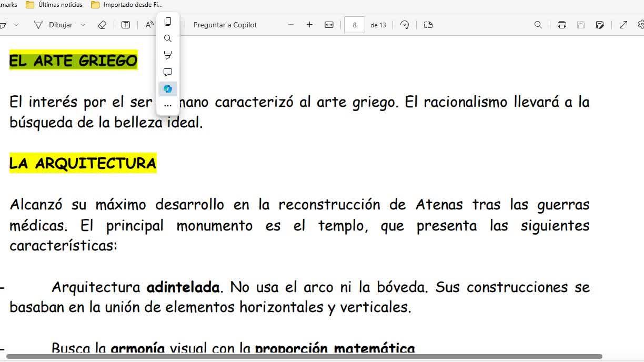Ask Copilot from the popup menu
The height and width of the screenshot is (362, 644).
coord(168,89)
